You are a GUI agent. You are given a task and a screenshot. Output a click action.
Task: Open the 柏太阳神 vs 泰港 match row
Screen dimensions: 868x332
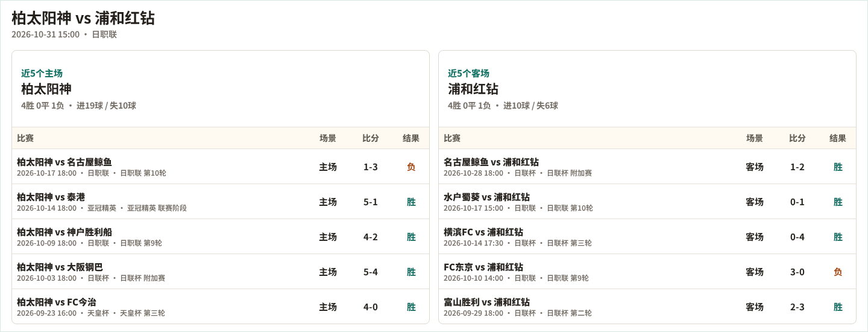point(221,202)
